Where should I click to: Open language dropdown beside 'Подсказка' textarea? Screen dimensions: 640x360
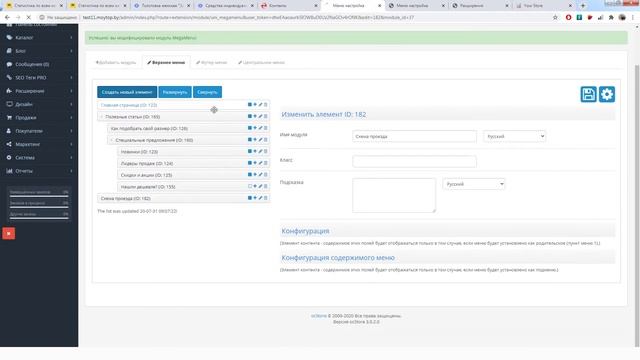pos(474,184)
